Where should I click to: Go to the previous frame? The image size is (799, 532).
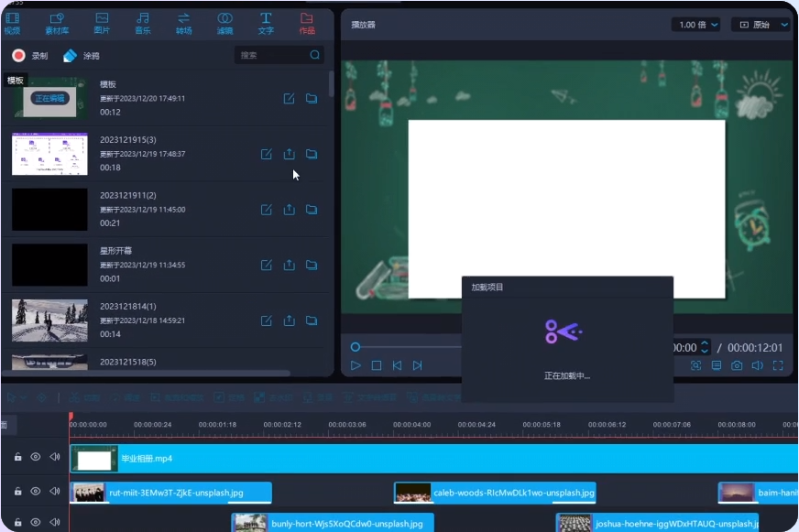(397, 365)
